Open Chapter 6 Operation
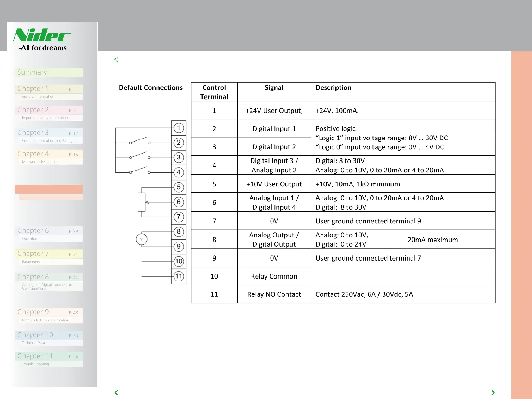Screen dimensions: 532x399 click(x=49, y=234)
